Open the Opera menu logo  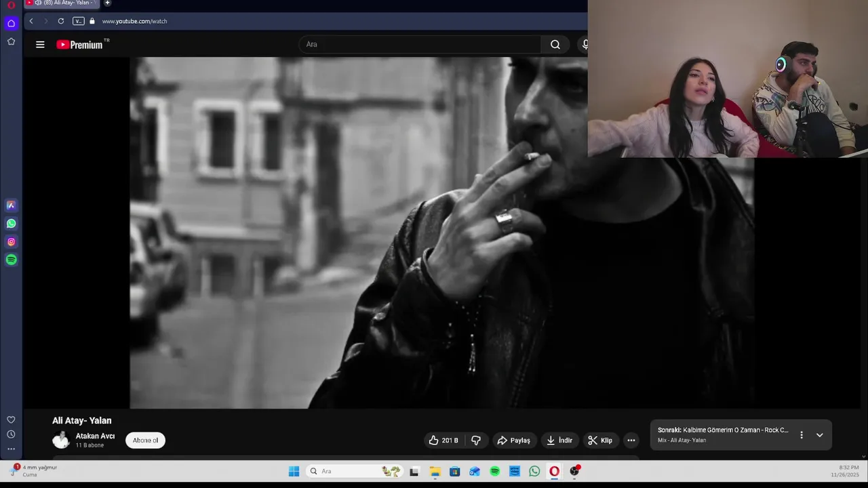(x=11, y=5)
